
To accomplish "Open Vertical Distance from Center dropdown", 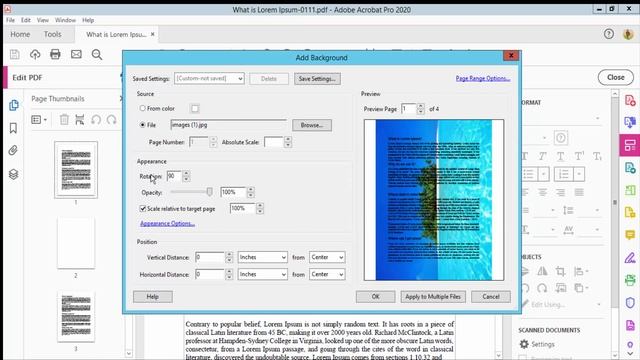I will tap(327, 257).
